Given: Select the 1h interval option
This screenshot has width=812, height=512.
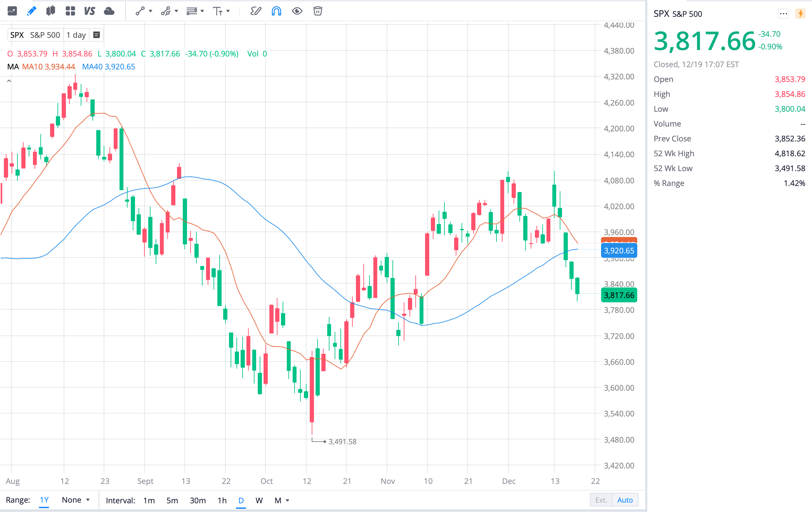Looking at the screenshot, I should tap(222, 500).
